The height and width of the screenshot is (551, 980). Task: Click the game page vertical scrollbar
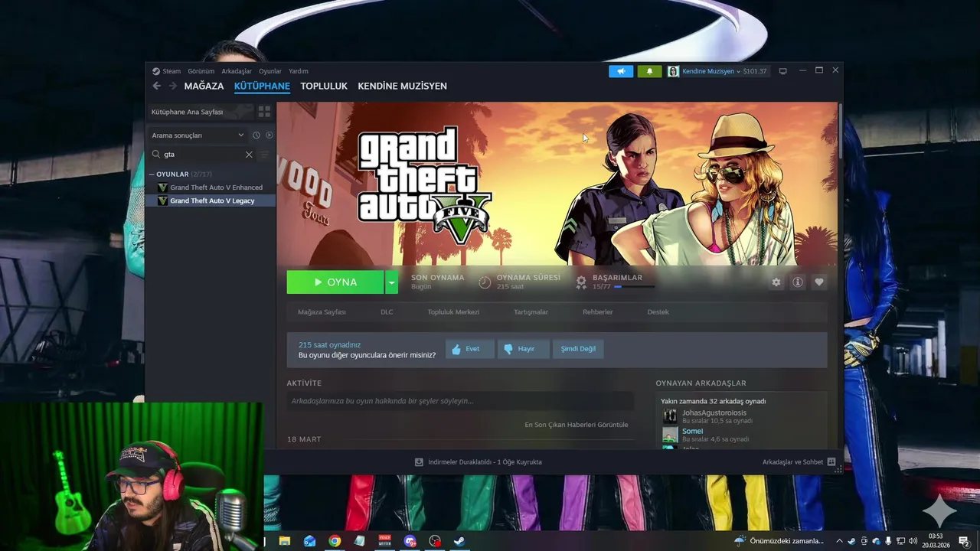tap(840, 130)
